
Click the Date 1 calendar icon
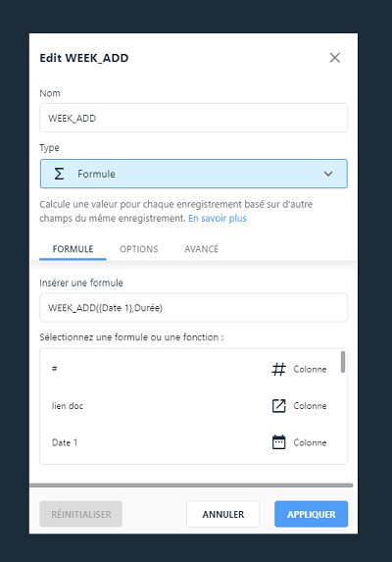click(x=279, y=442)
